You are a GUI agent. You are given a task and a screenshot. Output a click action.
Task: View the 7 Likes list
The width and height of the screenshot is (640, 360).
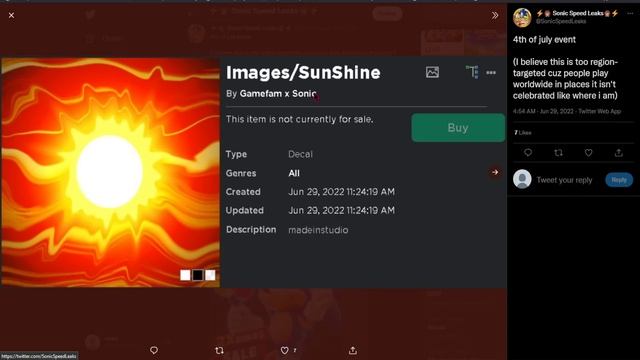coord(523,133)
